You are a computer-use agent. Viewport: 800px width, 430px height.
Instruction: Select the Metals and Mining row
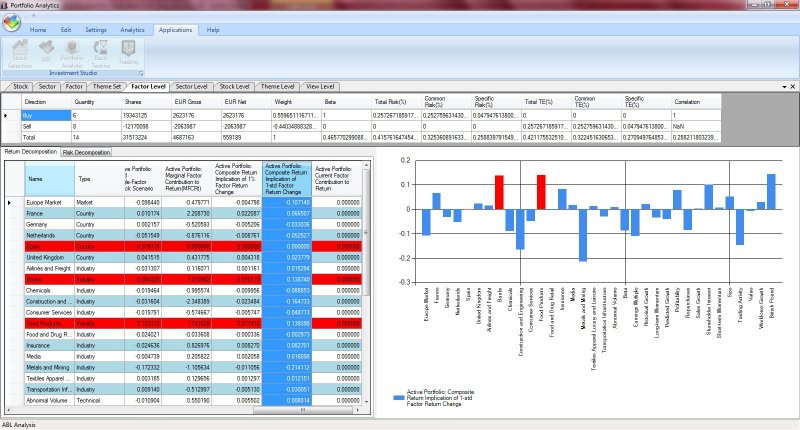(x=184, y=368)
